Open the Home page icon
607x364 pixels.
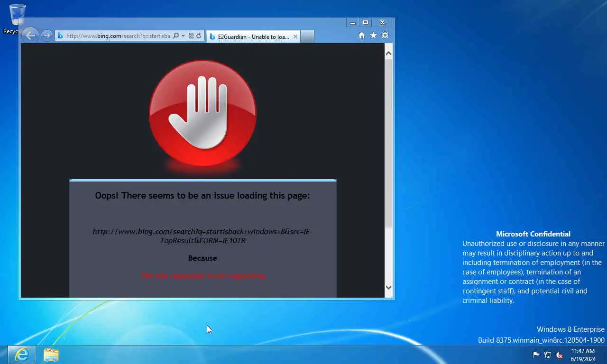point(362,36)
